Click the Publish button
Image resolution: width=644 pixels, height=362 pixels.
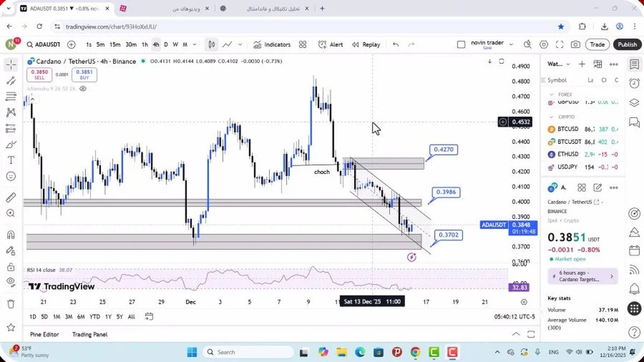(627, 45)
